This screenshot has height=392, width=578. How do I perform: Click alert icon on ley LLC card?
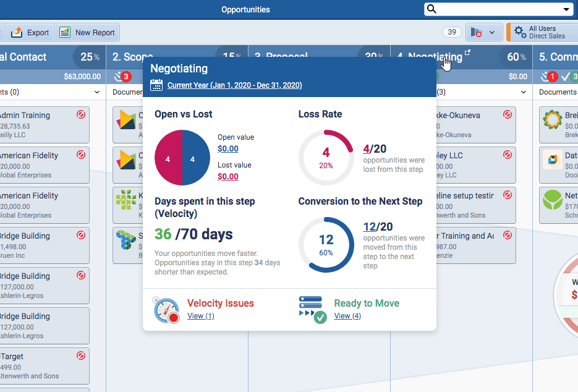tap(508, 155)
